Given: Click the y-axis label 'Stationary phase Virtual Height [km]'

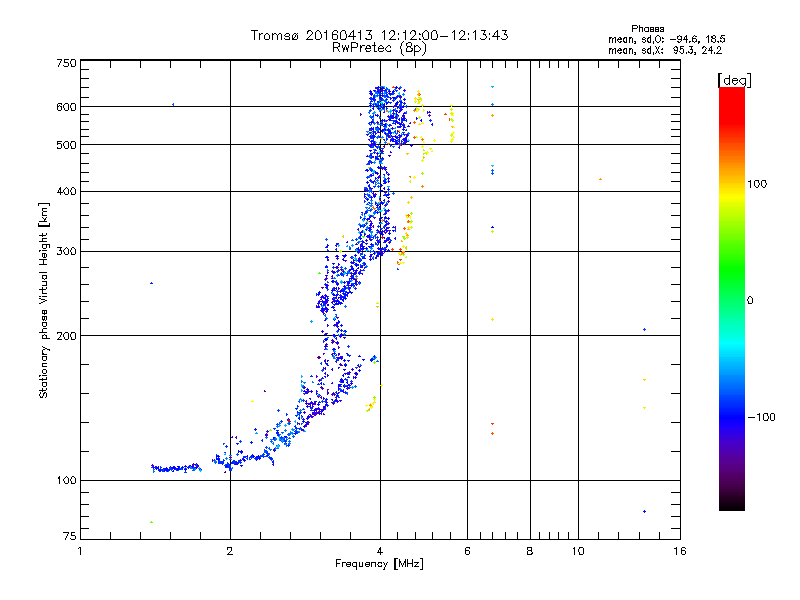Looking at the screenshot, I should point(43,300).
